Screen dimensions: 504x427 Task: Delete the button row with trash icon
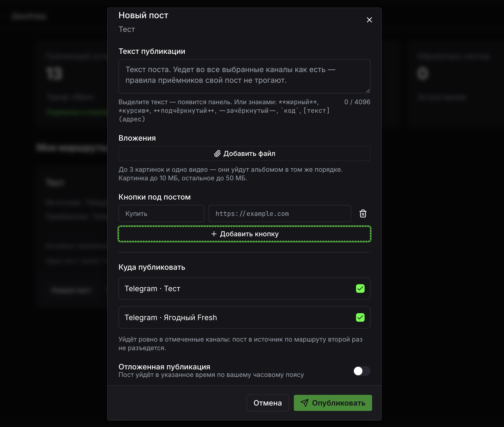pos(363,214)
